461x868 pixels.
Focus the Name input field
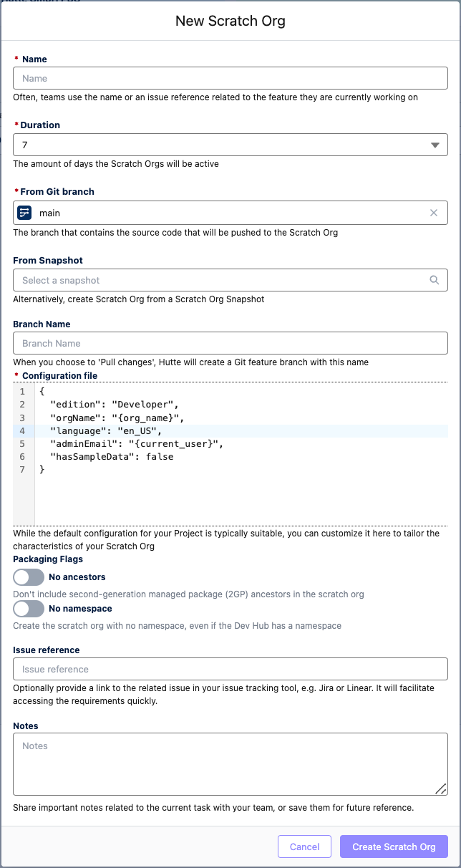coord(230,78)
